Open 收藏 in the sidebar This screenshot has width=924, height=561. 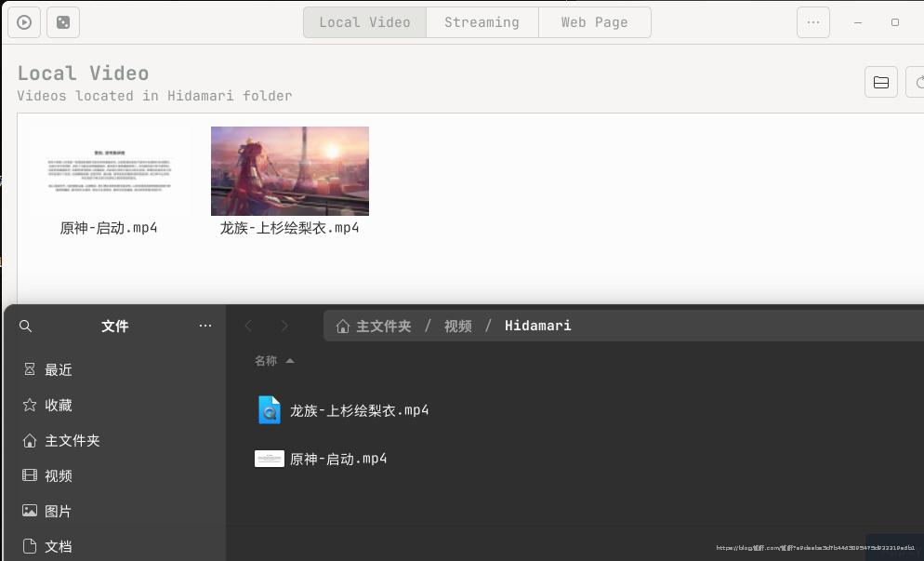(x=58, y=406)
